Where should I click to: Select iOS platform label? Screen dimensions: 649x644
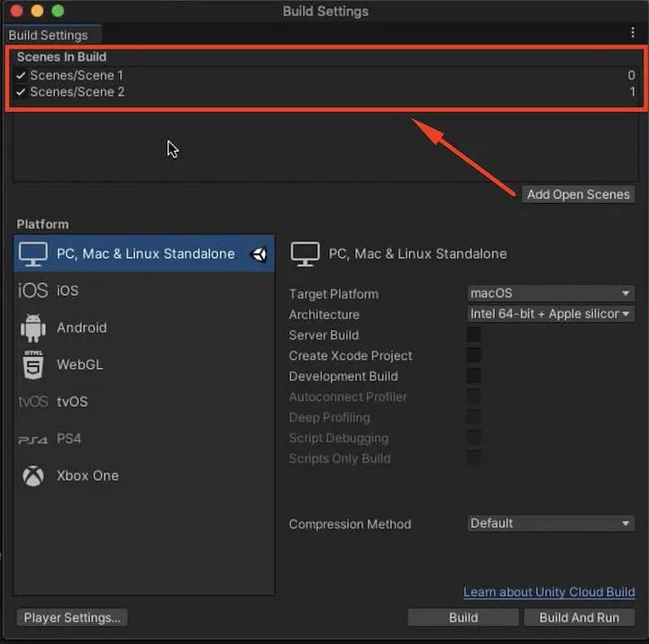point(68,290)
